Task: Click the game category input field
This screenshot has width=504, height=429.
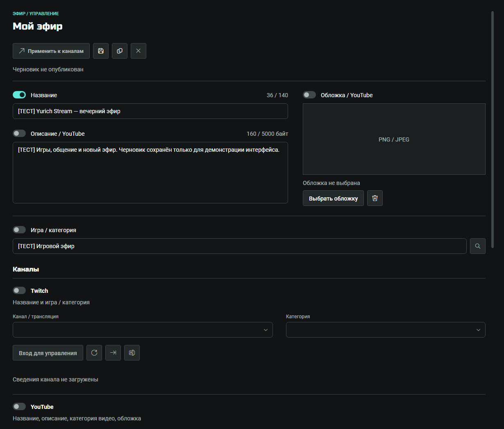Action: (240, 246)
